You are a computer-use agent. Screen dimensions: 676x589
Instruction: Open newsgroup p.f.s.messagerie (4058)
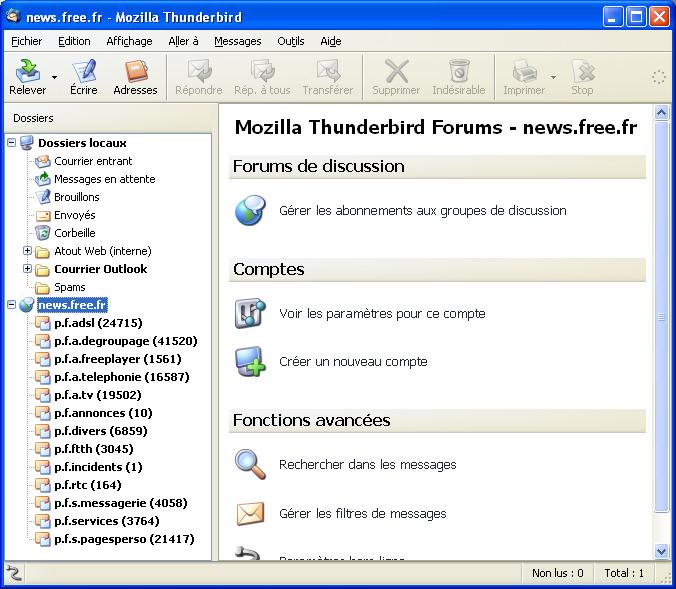point(121,503)
